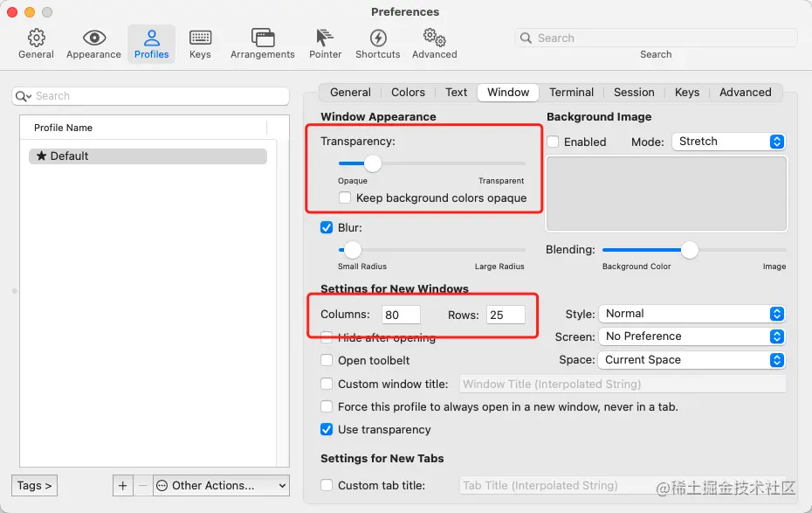Viewport: 812px width, 513px height.
Task: Click the Window Title interpolated string field
Action: click(x=623, y=384)
